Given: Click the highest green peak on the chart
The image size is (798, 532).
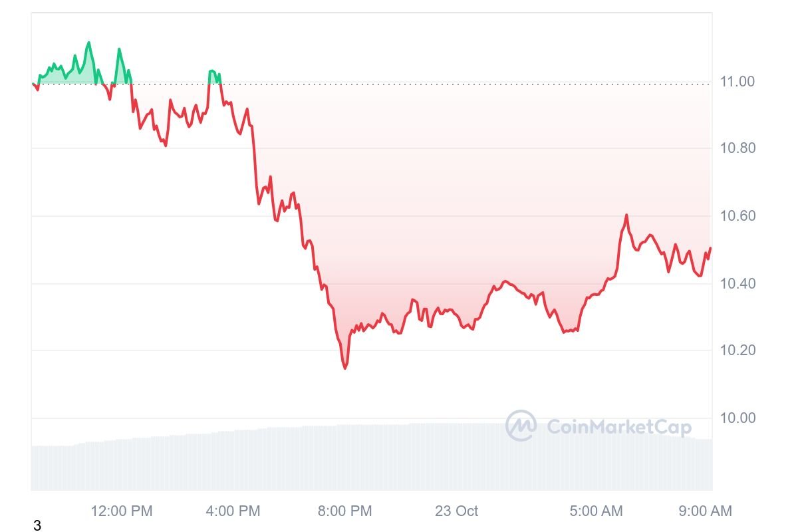Looking at the screenshot, I should tap(88, 43).
